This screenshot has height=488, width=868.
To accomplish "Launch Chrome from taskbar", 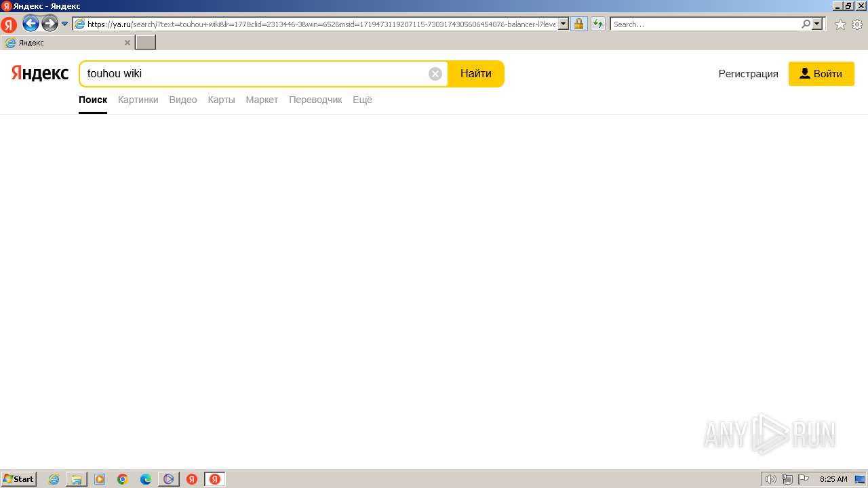I will point(123,479).
